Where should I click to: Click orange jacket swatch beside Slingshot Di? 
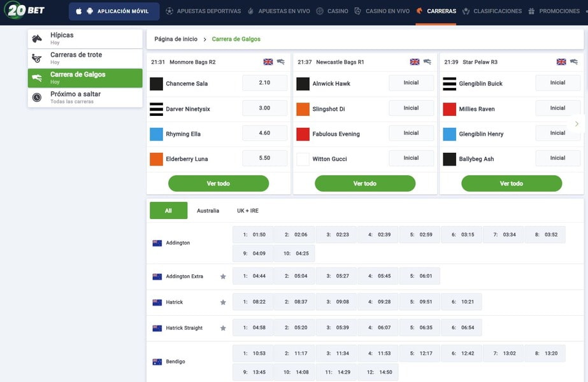pos(303,109)
